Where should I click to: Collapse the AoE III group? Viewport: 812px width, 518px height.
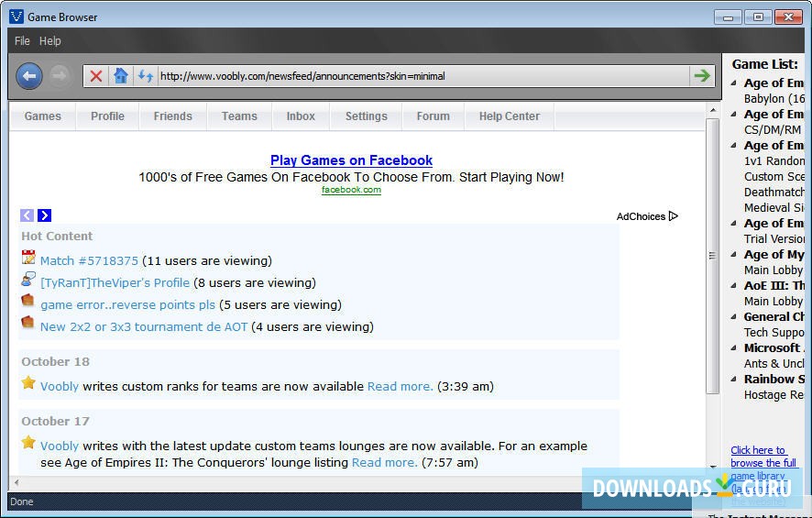(x=734, y=285)
